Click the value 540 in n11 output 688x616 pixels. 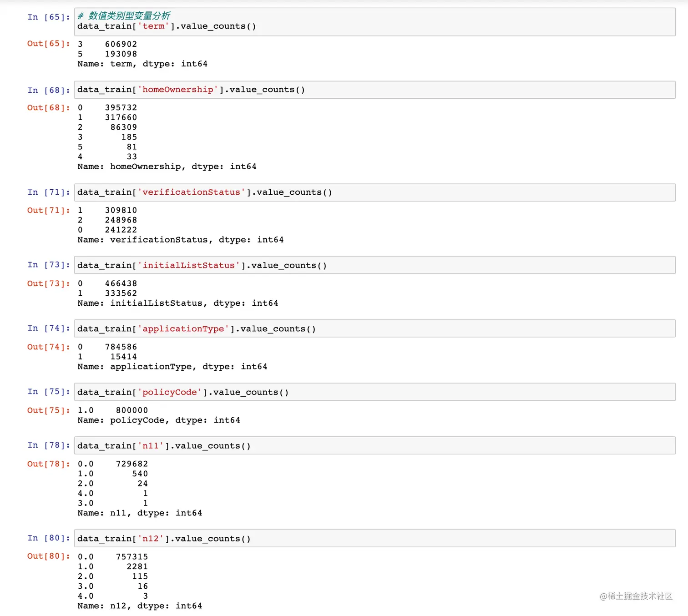pos(140,474)
